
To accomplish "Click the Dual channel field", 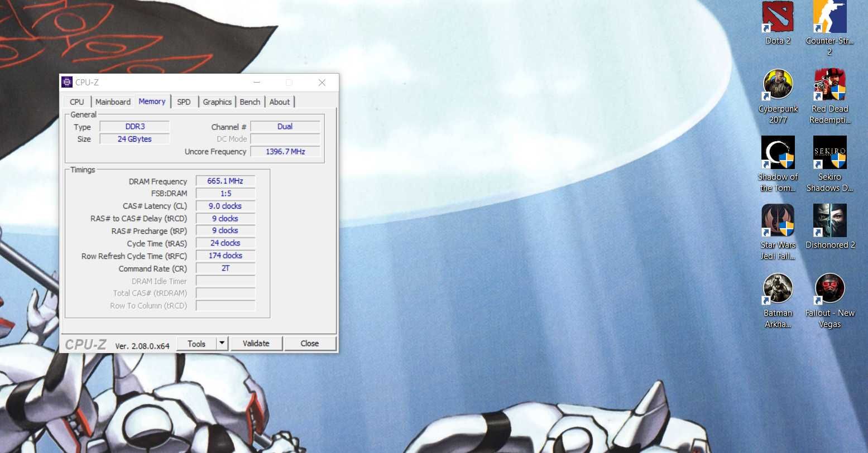I will click(285, 127).
